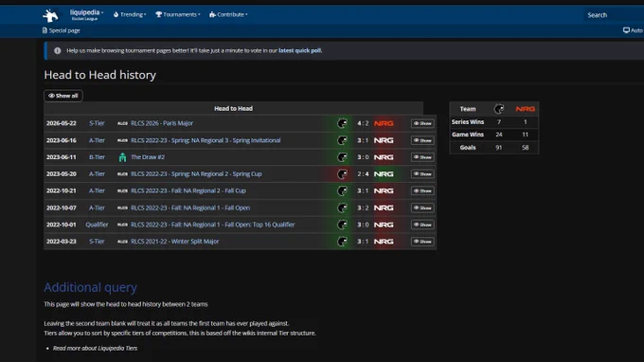Image resolution: width=644 pixels, height=362 pixels.
Task: Click NRG logo in Spring Cup row
Action: coord(384,174)
